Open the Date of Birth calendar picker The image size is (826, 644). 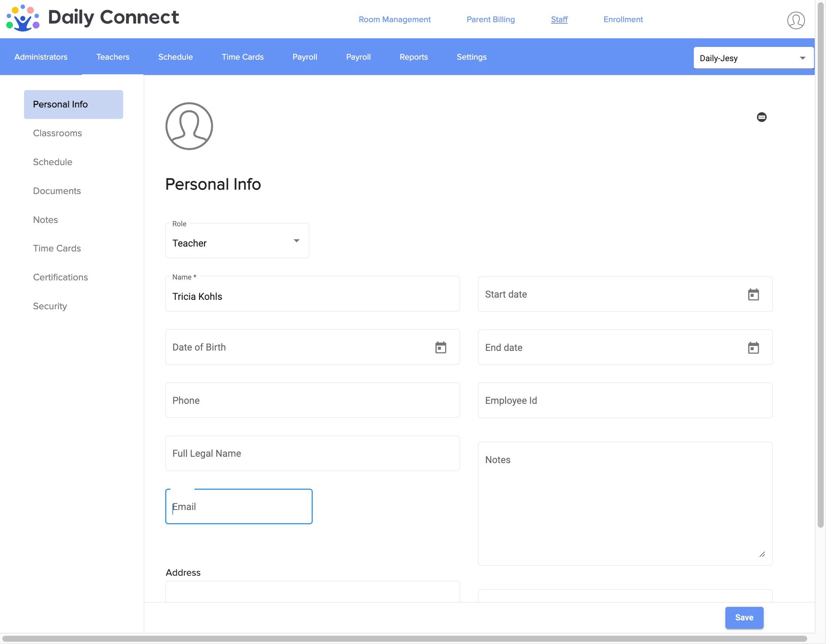[x=440, y=347]
